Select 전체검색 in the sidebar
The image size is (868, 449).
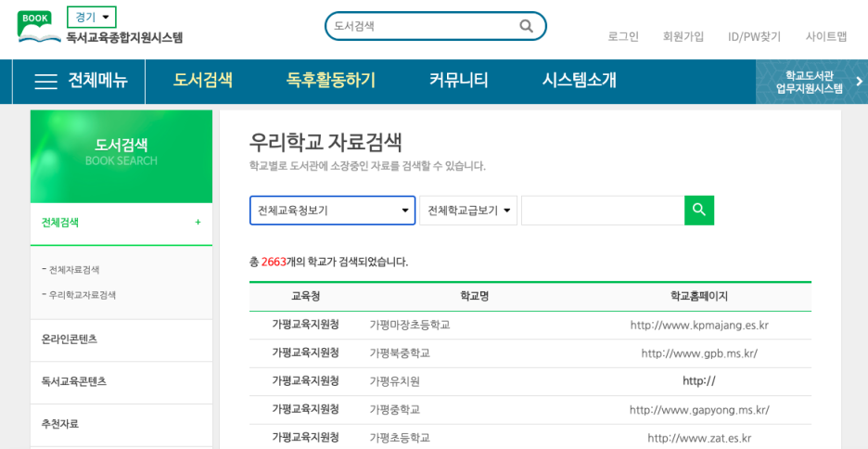(x=59, y=223)
